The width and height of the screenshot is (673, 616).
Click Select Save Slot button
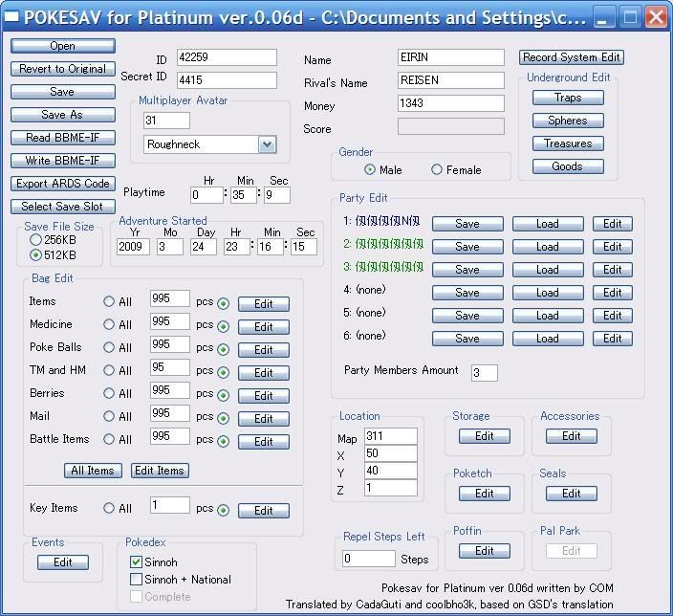coord(63,207)
